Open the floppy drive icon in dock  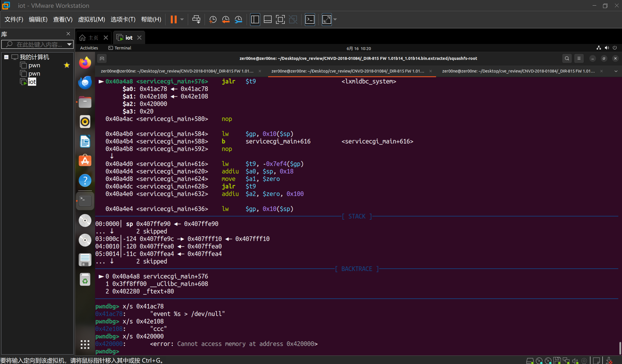(85, 260)
